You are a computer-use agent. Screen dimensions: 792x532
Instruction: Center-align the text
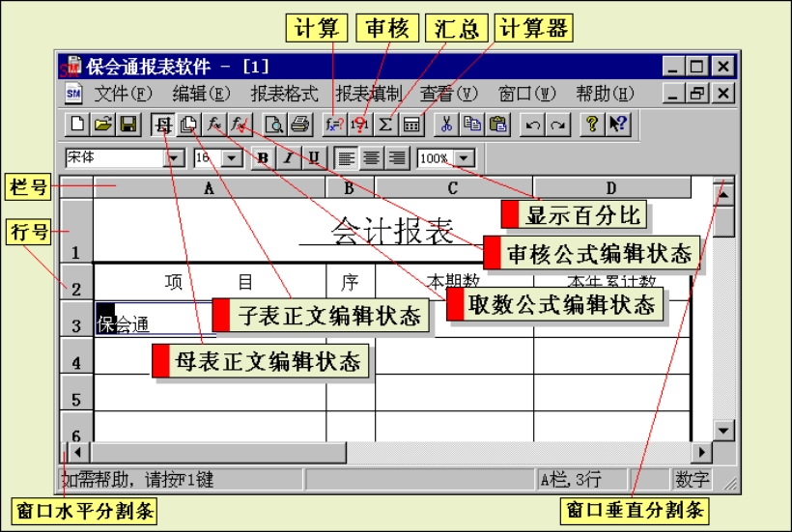pos(371,158)
